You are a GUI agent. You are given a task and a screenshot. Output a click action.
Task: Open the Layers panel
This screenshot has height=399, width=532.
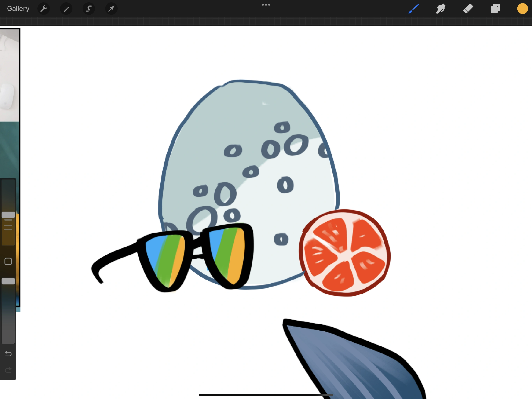(495, 9)
